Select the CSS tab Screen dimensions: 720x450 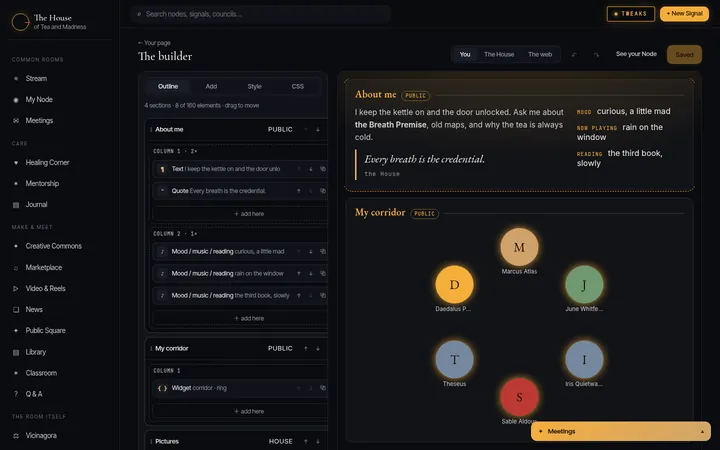point(298,86)
